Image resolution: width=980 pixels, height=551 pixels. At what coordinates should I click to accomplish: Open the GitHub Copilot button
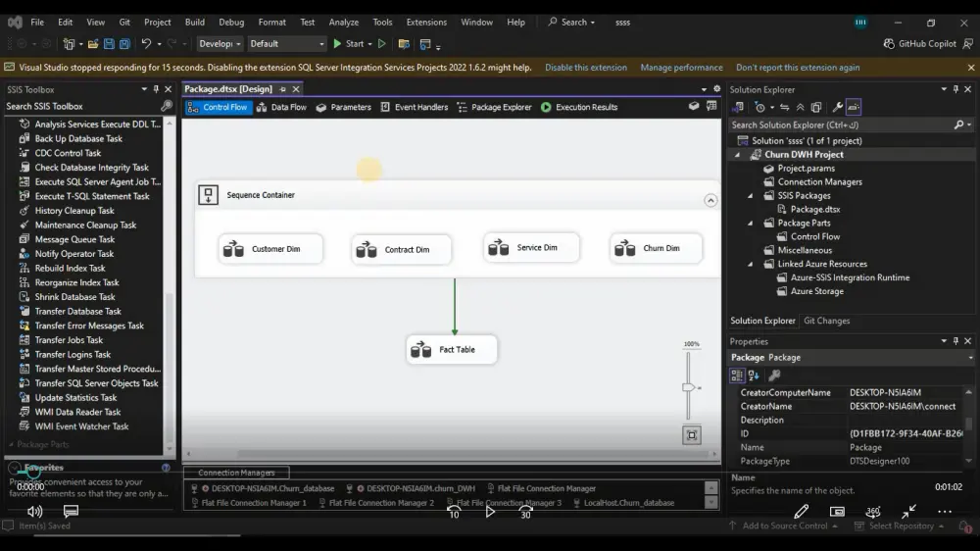(920, 44)
